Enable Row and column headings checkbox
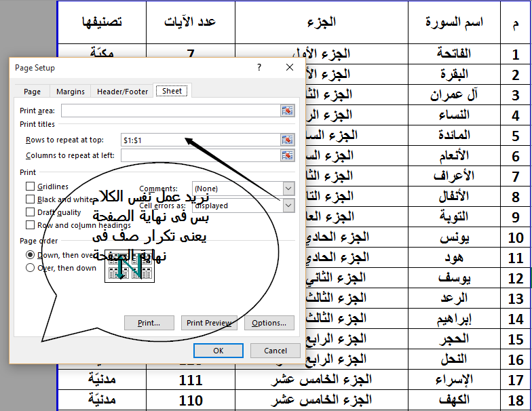The width and height of the screenshot is (532, 411). point(30,225)
